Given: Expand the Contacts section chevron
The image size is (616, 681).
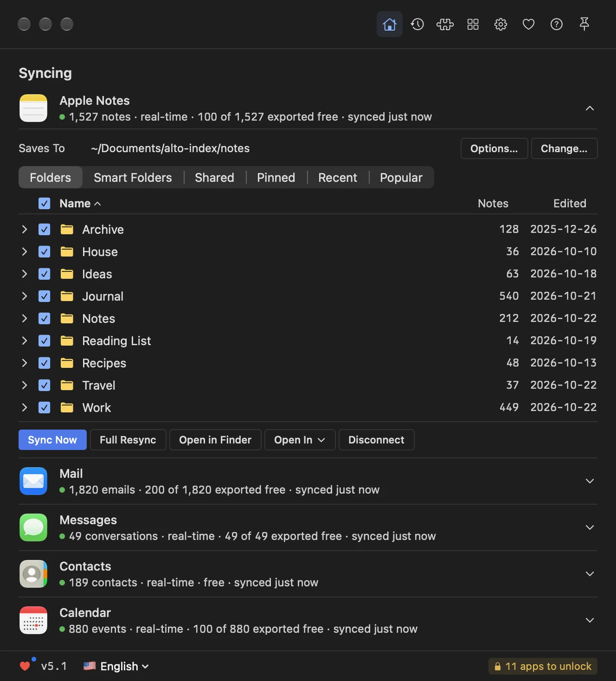Looking at the screenshot, I should tap(590, 574).
